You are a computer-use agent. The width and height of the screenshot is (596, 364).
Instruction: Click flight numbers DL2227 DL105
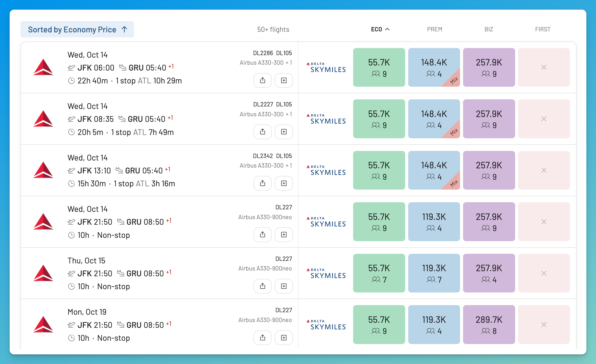click(272, 104)
